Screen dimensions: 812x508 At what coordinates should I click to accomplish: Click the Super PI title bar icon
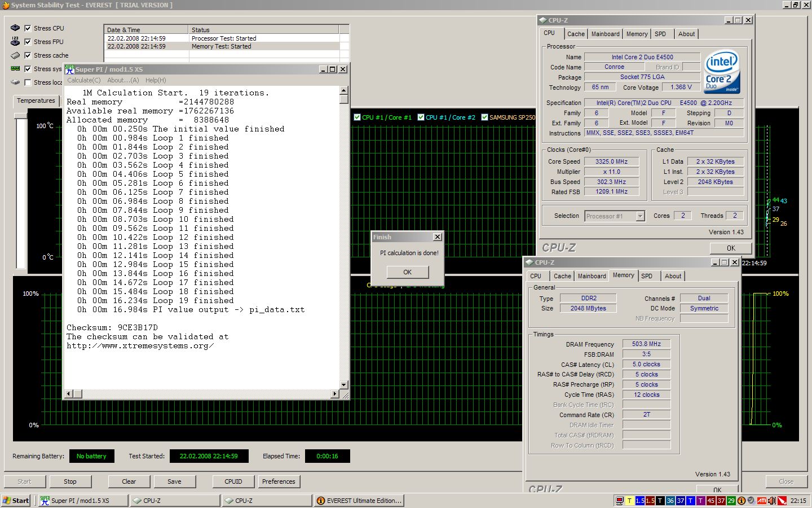click(x=69, y=69)
